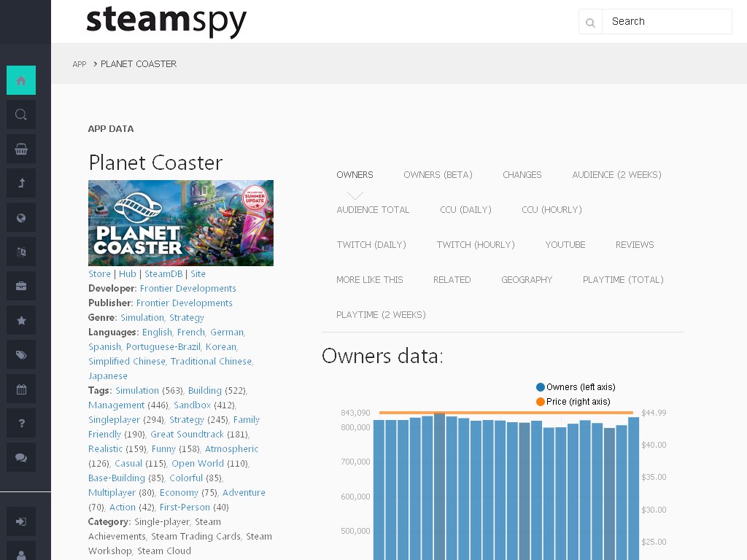Open the search magnifier in sidebar

[21, 114]
